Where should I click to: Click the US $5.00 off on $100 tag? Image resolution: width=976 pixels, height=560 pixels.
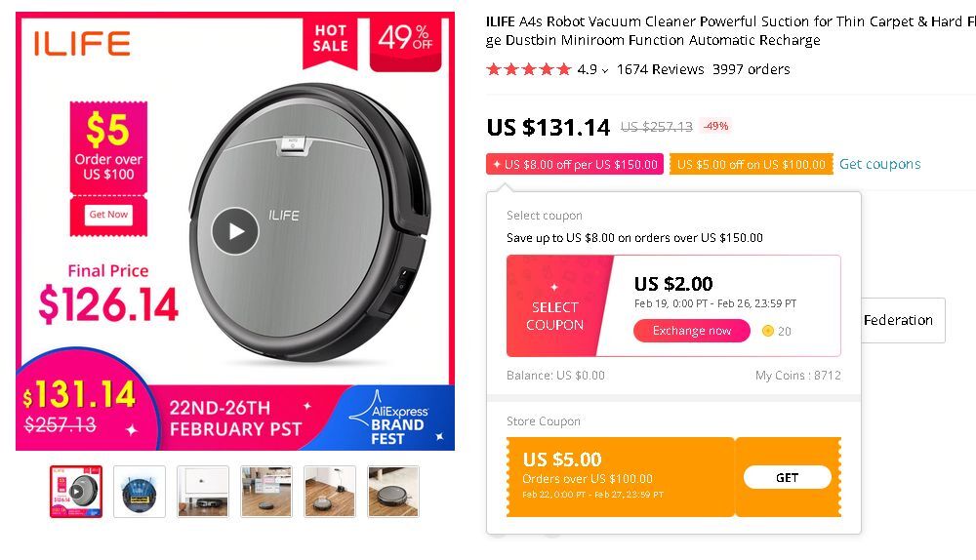(751, 164)
